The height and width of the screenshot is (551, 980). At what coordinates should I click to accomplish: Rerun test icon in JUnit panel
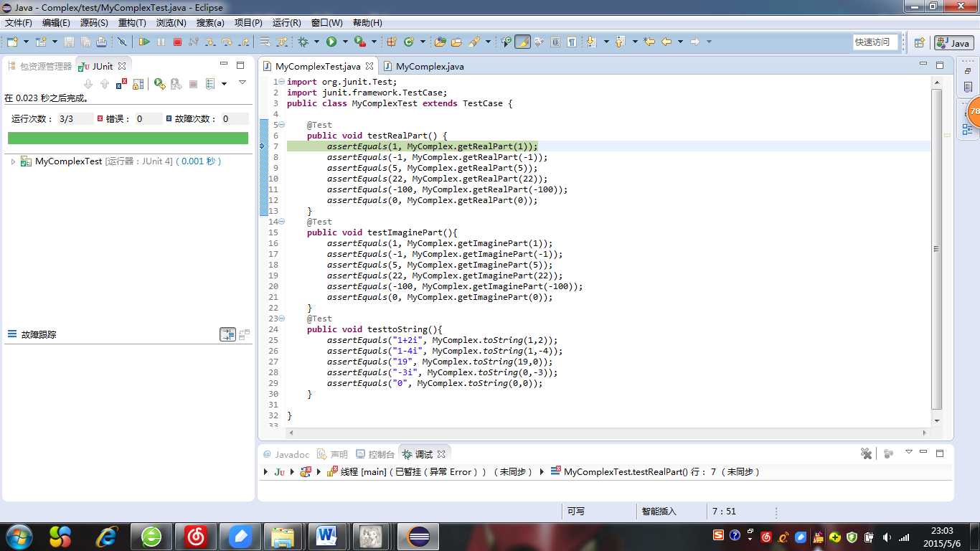(159, 84)
